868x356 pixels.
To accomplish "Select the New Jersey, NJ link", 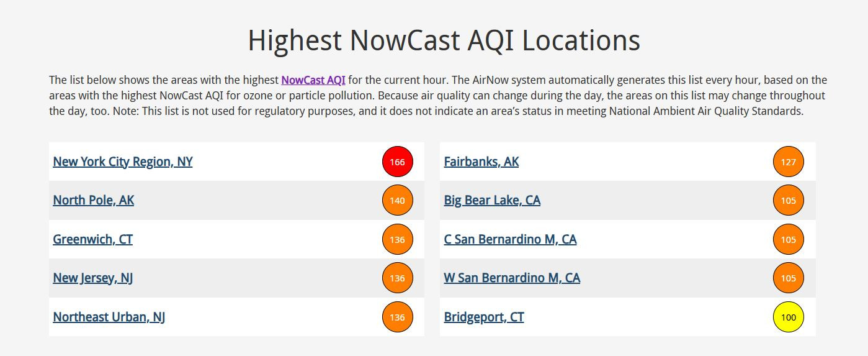I will tap(93, 278).
